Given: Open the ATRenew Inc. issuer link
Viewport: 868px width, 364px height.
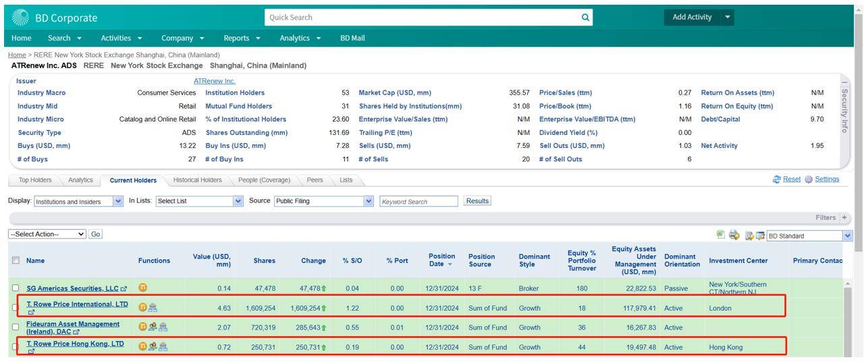Looking at the screenshot, I should tap(215, 81).
